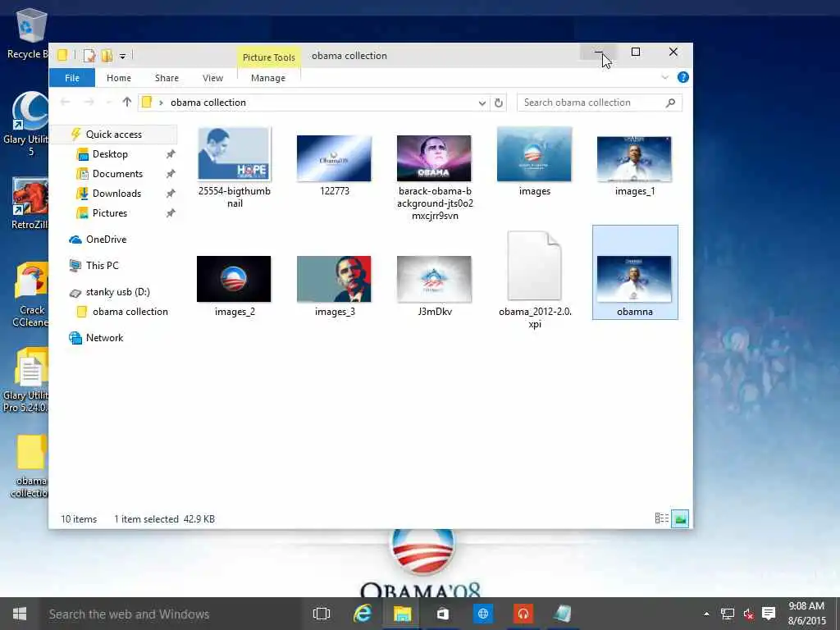Select the images_1 thumbnail
The width and height of the screenshot is (840, 630).
coord(634,158)
